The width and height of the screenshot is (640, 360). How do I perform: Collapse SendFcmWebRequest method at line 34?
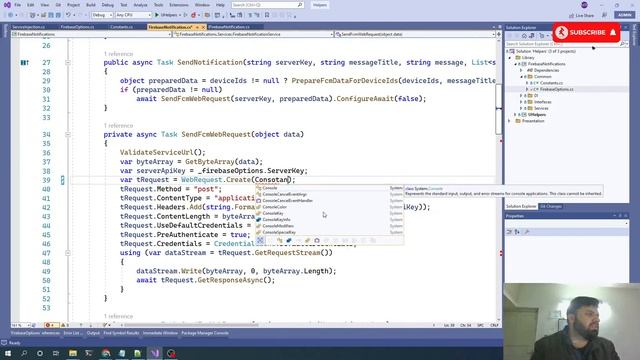68,134
